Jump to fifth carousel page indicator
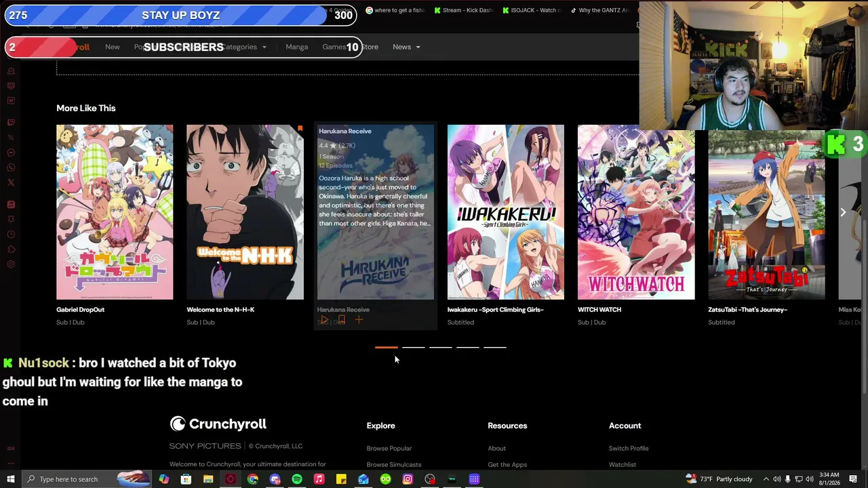The image size is (868, 488). coord(495,347)
